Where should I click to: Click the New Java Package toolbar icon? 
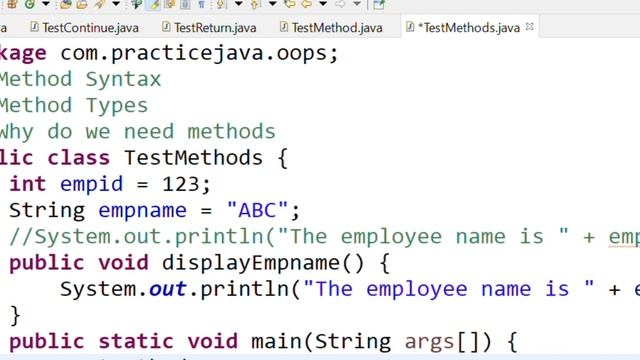click(x=12, y=4)
